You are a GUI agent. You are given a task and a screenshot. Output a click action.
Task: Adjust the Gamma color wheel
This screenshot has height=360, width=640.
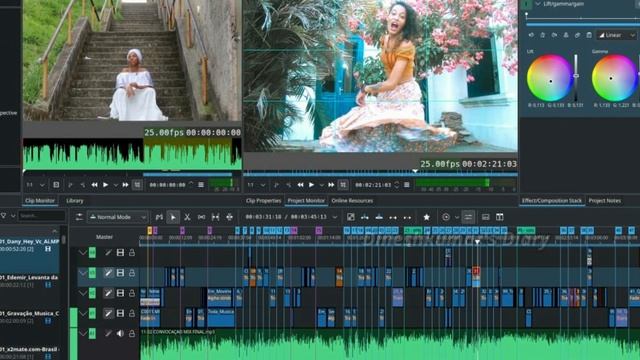pyautogui.click(x=614, y=78)
